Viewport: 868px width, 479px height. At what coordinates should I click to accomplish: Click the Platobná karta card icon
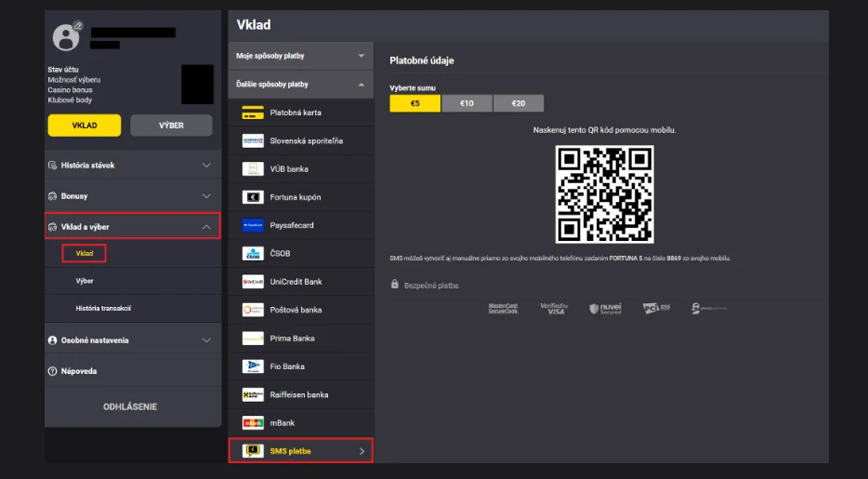pyautogui.click(x=253, y=113)
